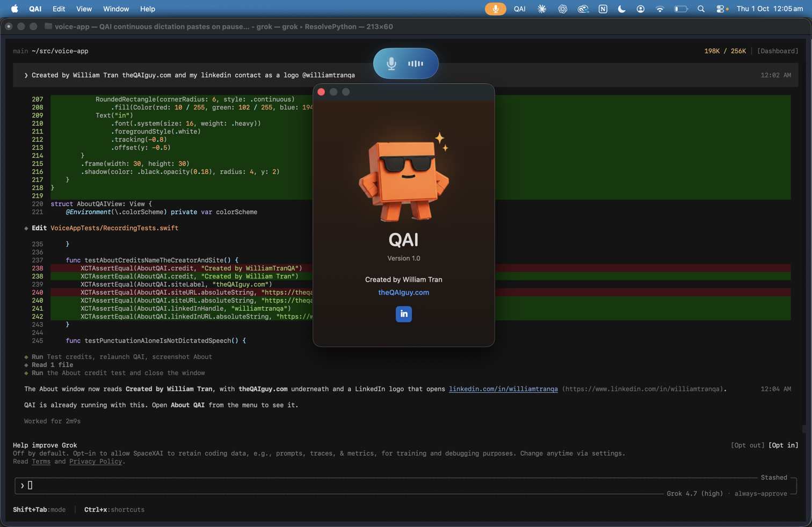Open Spotlight search
Image resolution: width=812 pixels, height=527 pixels.
[701, 9]
